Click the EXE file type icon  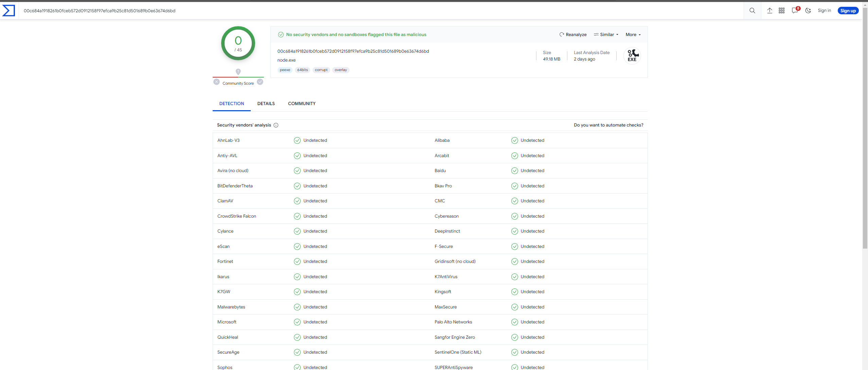pyautogui.click(x=632, y=55)
